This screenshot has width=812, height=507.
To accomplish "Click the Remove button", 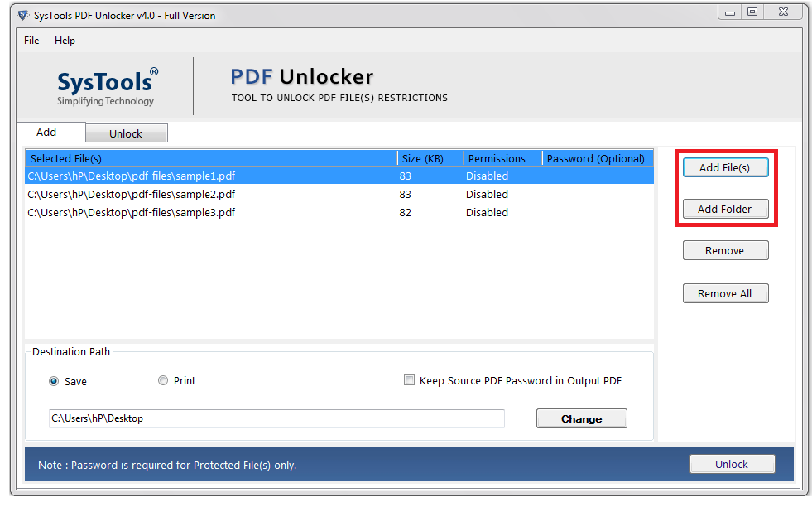I will pyautogui.click(x=725, y=250).
